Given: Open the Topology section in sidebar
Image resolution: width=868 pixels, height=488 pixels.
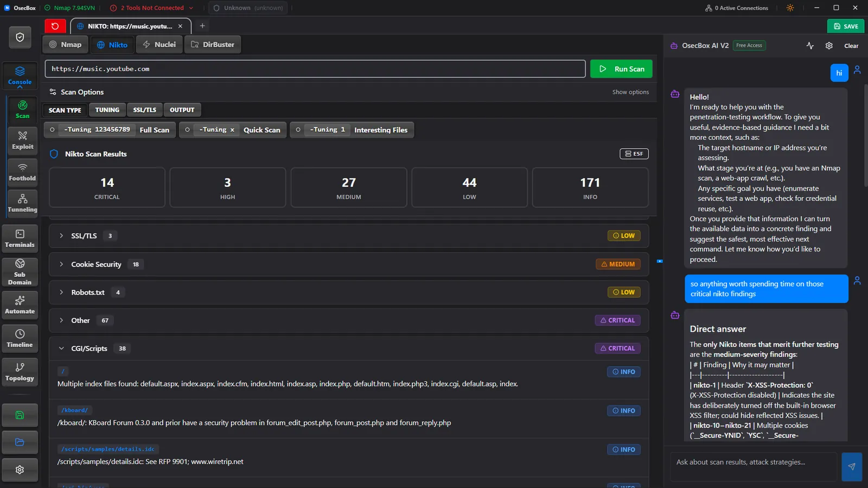Looking at the screenshot, I should coord(20,372).
